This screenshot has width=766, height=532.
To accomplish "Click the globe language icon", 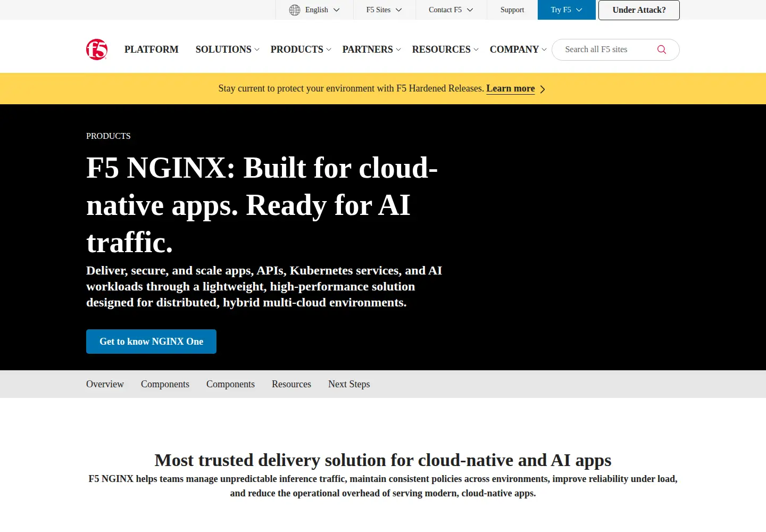I will [x=295, y=10].
